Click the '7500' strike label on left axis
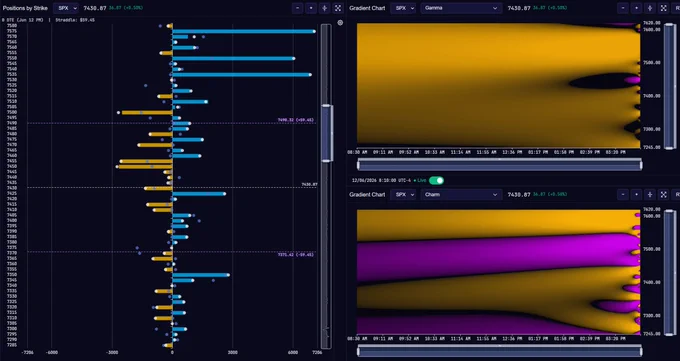680x361 pixels. (12, 112)
